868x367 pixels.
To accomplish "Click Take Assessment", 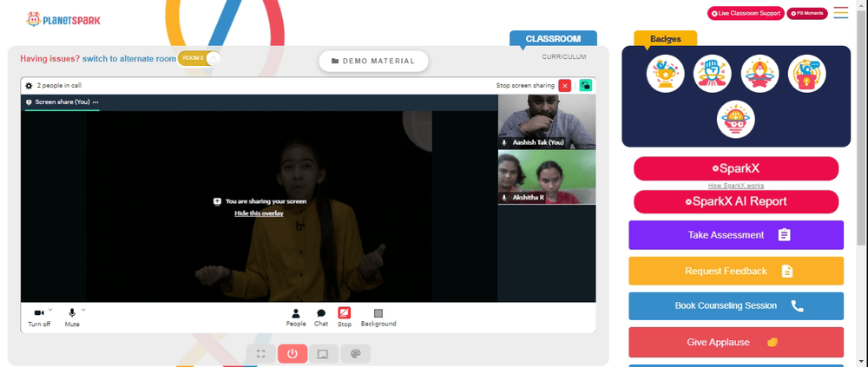I will [x=736, y=235].
